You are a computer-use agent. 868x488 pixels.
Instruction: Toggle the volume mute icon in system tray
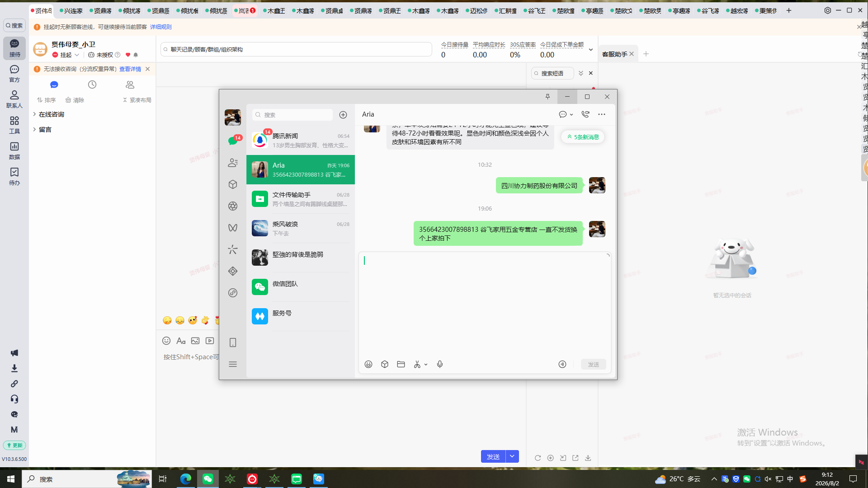768,479
